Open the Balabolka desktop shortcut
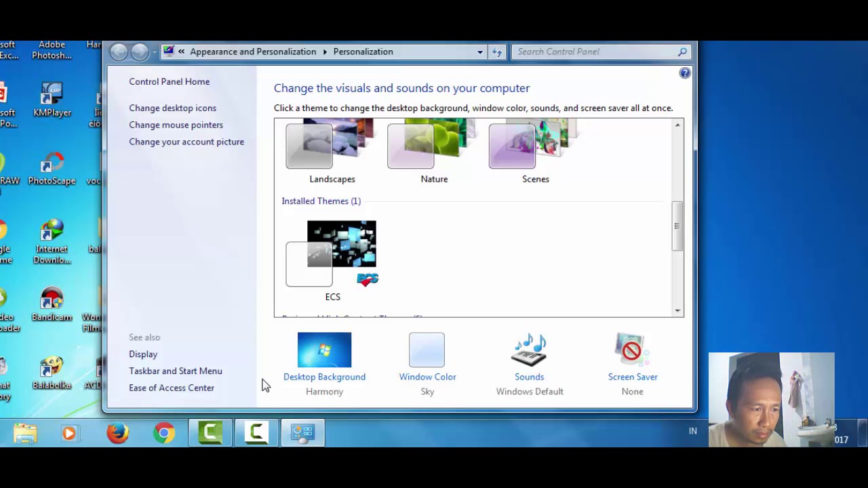The image size is (868, 488). (52, 372)
